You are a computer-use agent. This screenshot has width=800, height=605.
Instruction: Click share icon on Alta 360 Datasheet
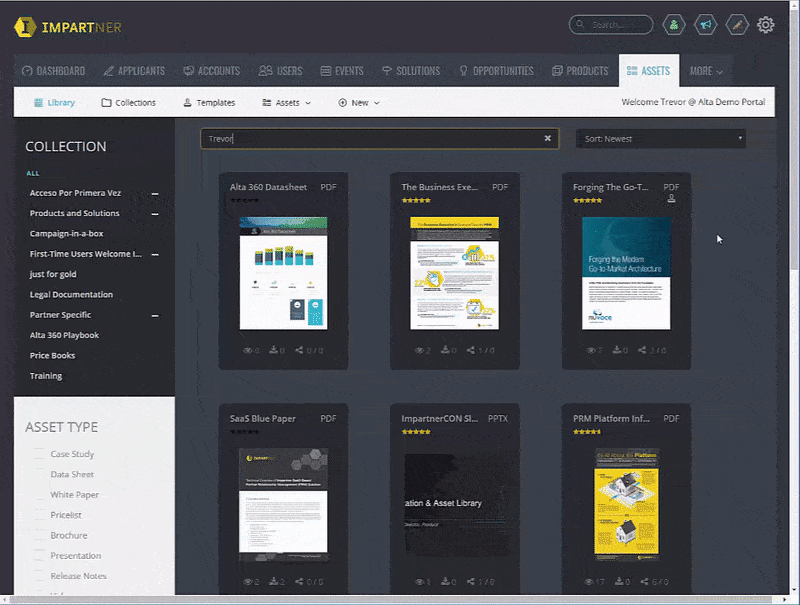pyautogui.click(x=299, y=350)
